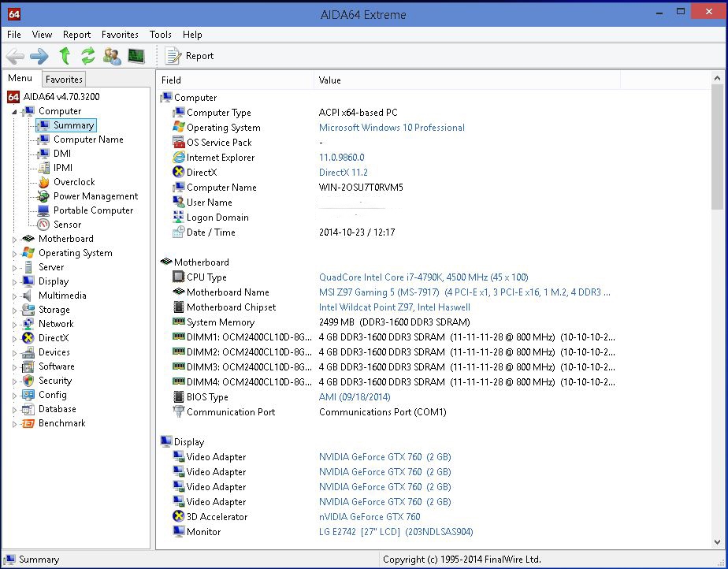Click the blue Forward arrow icon
Viewport: 728px width, 569px height.
(39, 56)
